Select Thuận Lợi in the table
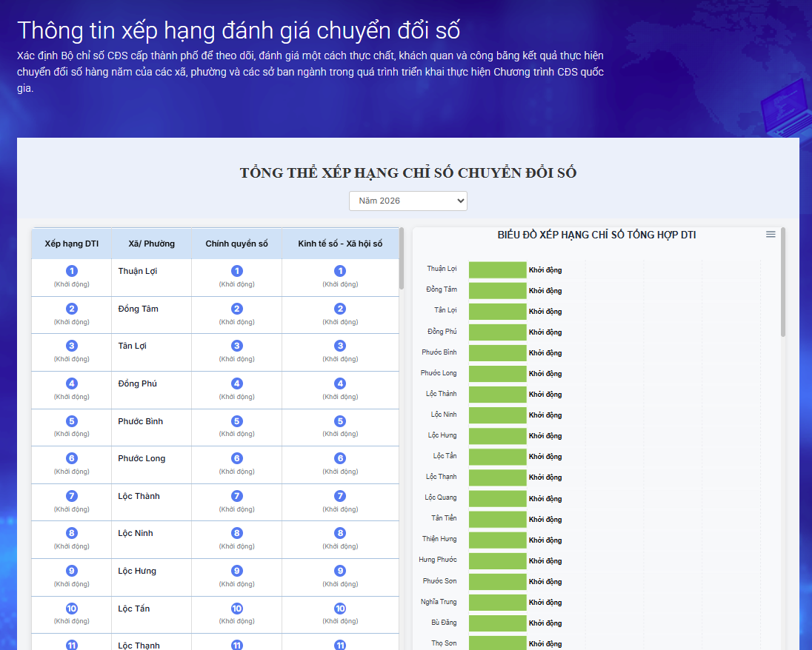 (x=137, y=271)
